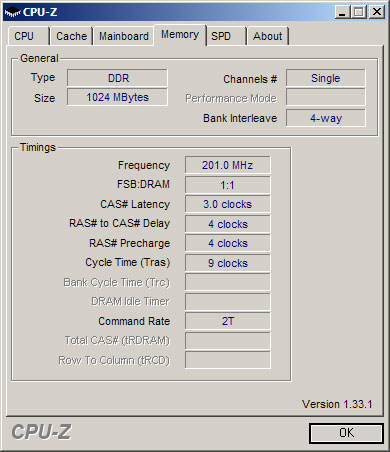The height and width of the screenshot is (452, 390).
Task: Click the Memory tab
Action: [x=180, y=35]
